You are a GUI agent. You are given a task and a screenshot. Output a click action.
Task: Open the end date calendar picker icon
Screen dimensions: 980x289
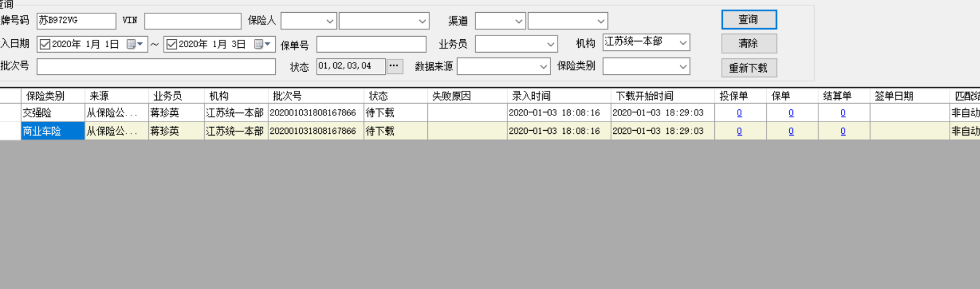[263, 44]
